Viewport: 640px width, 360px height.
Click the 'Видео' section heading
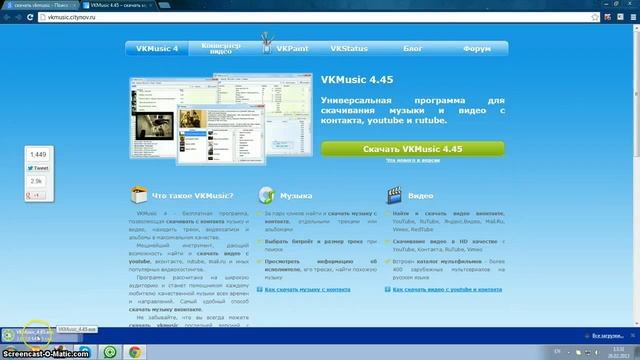click(420, 196)
